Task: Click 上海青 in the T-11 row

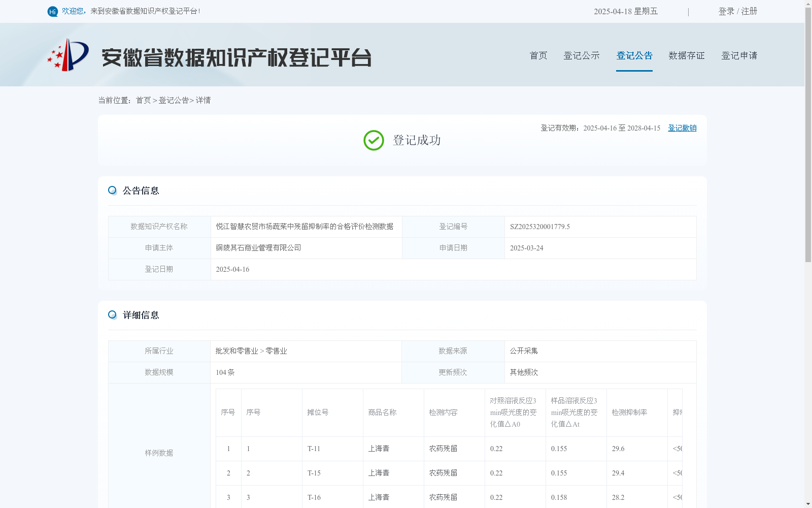Action: [379, 449]
